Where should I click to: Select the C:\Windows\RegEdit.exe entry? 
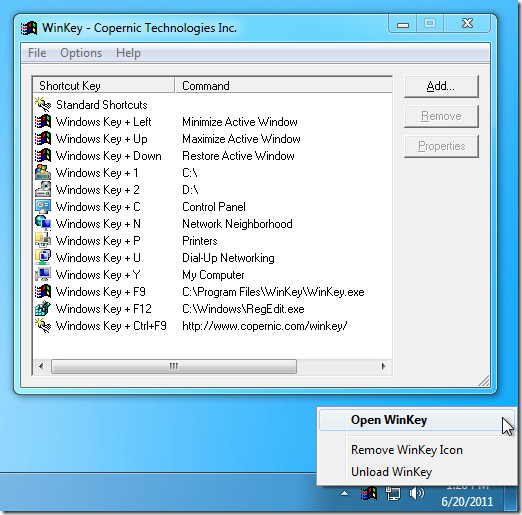coord(243,309)
